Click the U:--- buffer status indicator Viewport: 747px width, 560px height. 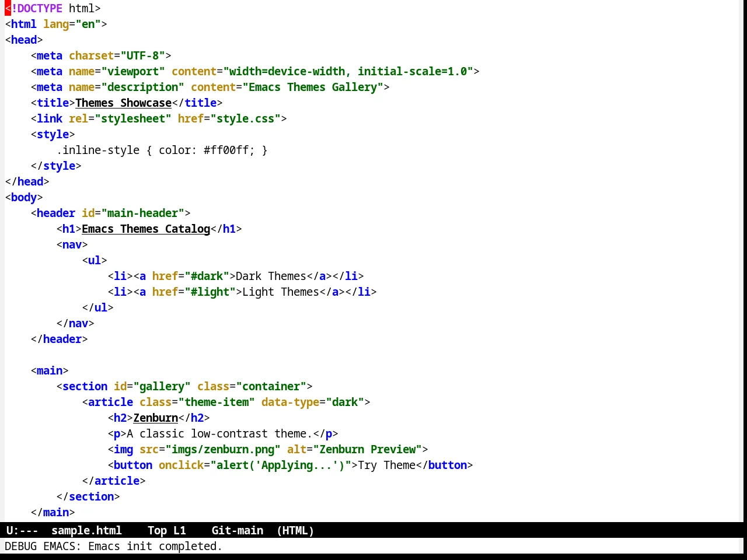22,530
